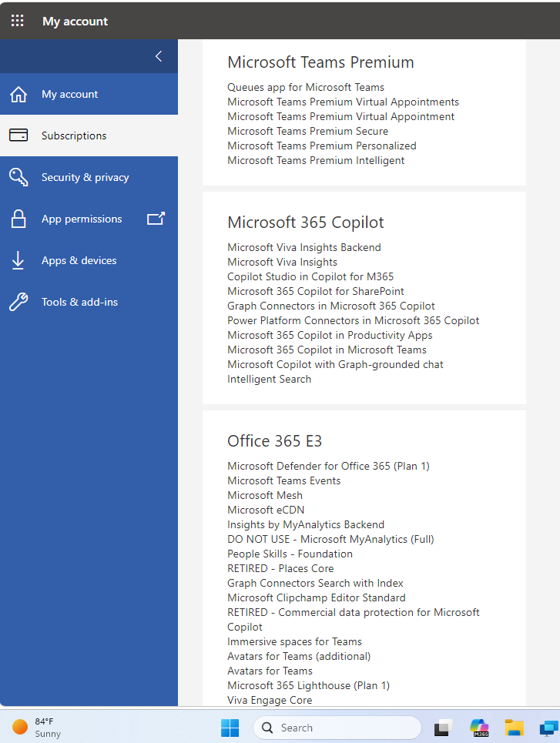This screenshot has height=743, width=560.
Task: Select Microsoft 365 Lighthouse (Plan 1)
Action: (308, 686)
